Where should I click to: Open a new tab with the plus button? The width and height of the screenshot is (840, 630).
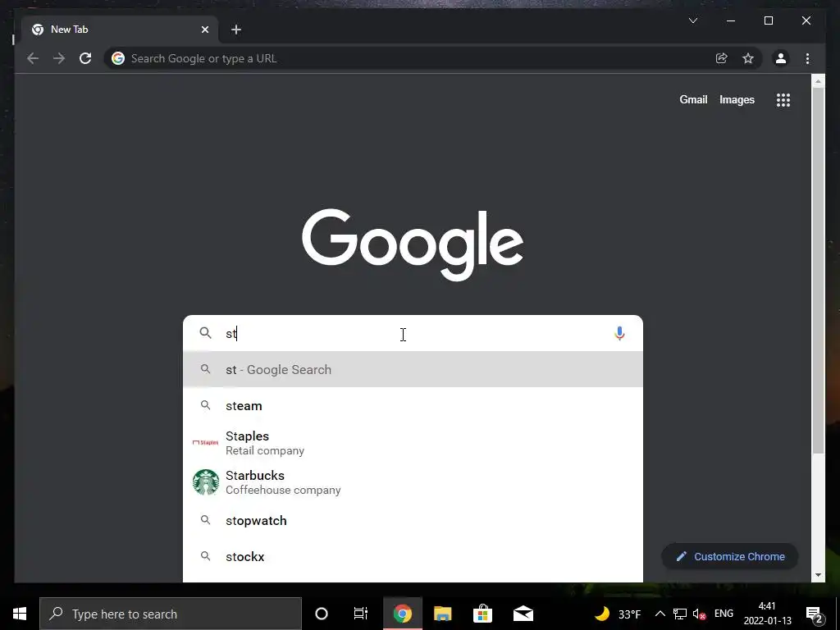pos(235,30)
